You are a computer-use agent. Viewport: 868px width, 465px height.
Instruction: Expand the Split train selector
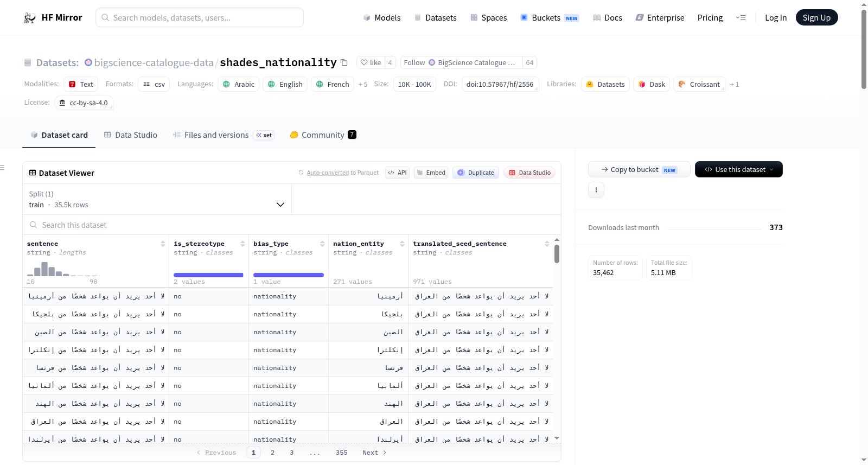pos(157,199)
